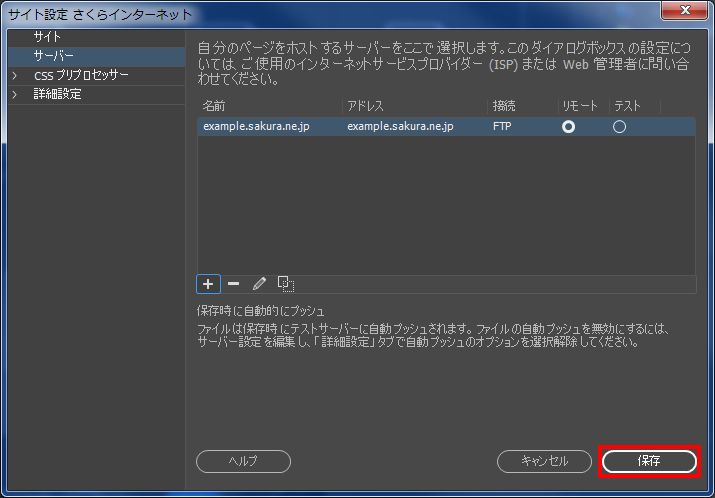The height and width of the screenshot is (498, 715).
Task: Open ヘルプ using the bottom-left button
Action: 243,461
